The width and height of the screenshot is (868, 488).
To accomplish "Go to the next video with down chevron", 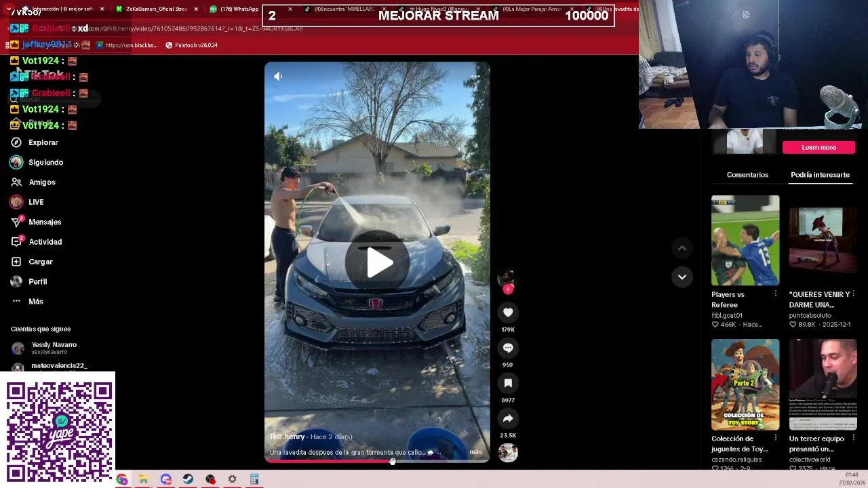I will point(682,277).
